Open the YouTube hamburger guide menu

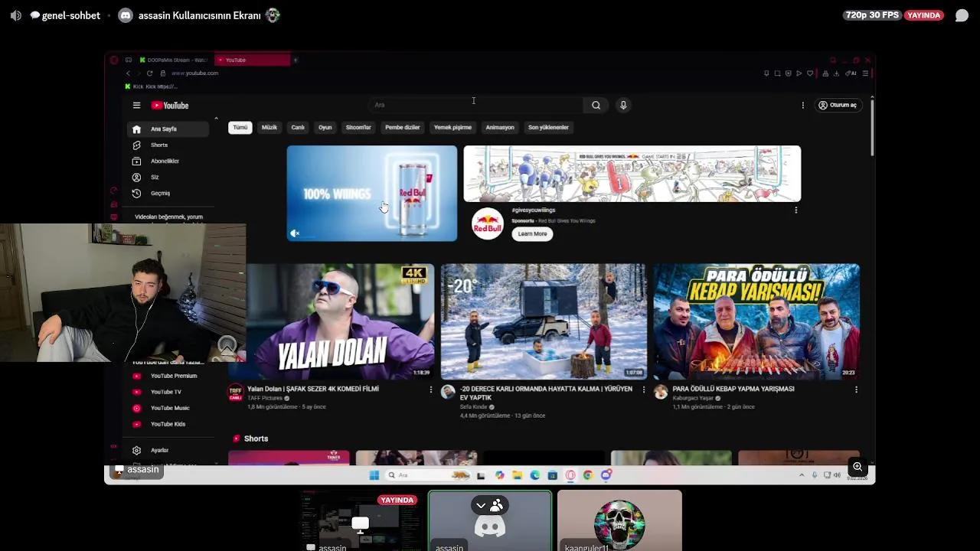[136, 106]
